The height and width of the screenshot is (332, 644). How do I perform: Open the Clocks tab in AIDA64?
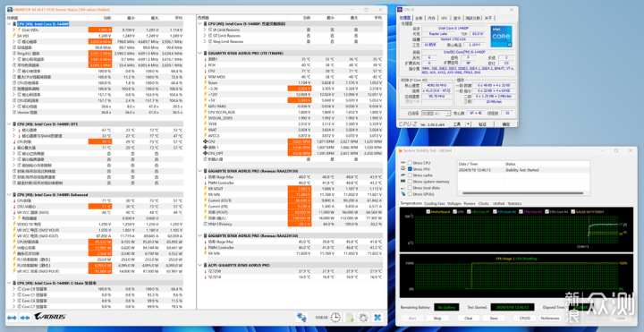click(x=483, y=203)
